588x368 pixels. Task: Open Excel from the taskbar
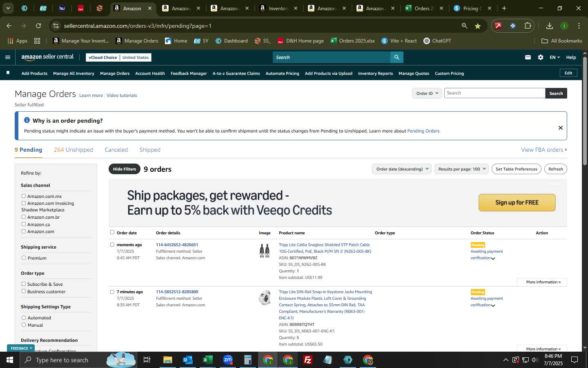coord(208,360)
